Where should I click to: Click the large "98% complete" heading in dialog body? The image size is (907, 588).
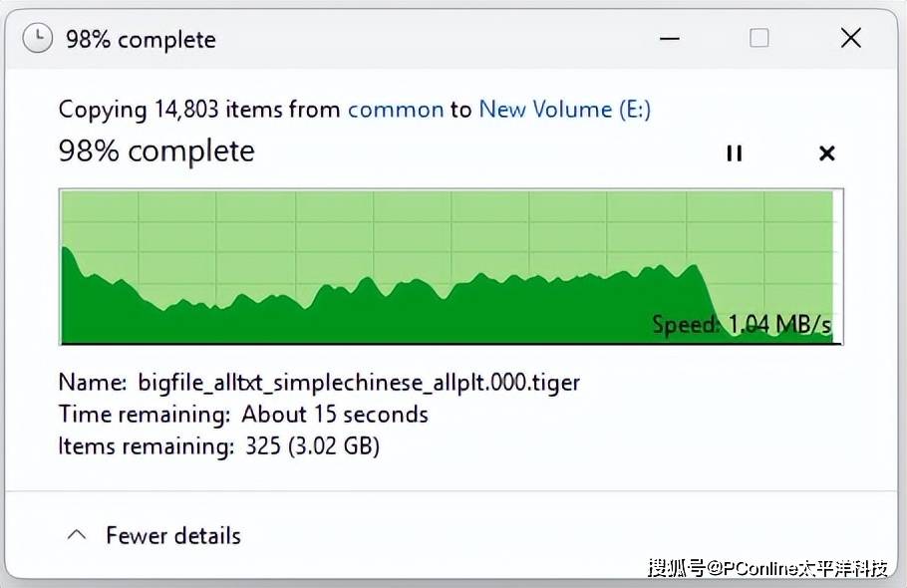coord(156,151)
